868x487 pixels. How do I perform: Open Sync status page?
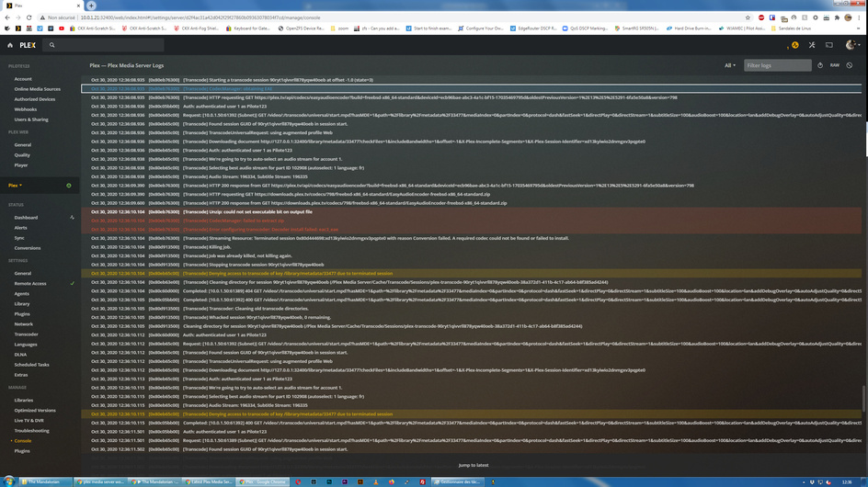coord(19,238)
